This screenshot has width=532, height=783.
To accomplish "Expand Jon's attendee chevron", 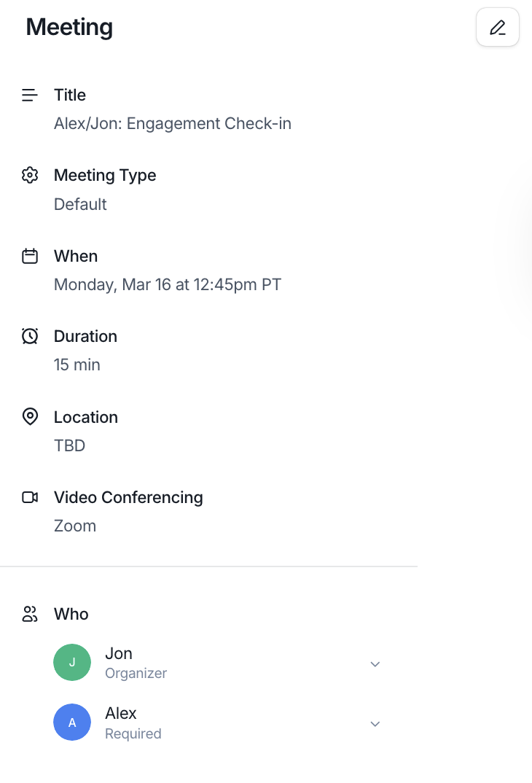I will [x=375, y=663].
